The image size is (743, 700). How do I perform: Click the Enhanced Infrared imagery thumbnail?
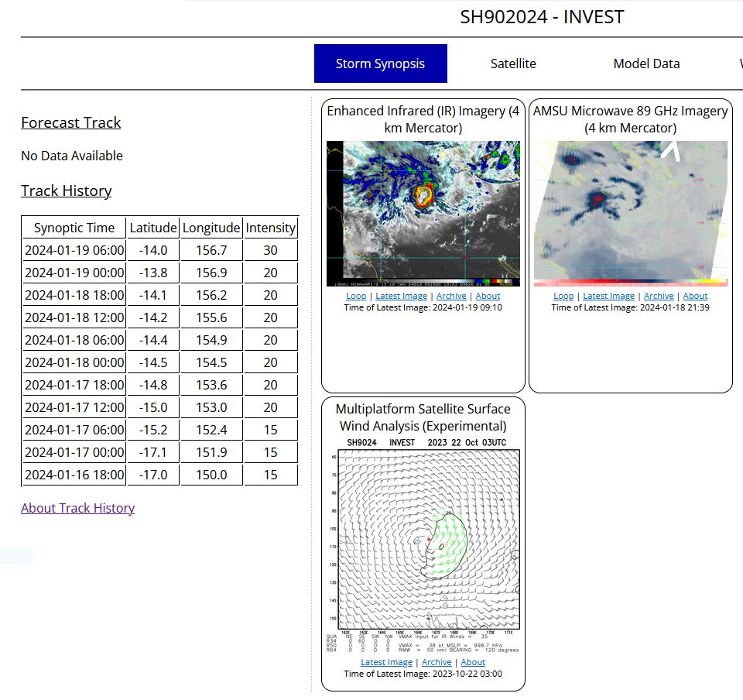(x=423, y=213)
